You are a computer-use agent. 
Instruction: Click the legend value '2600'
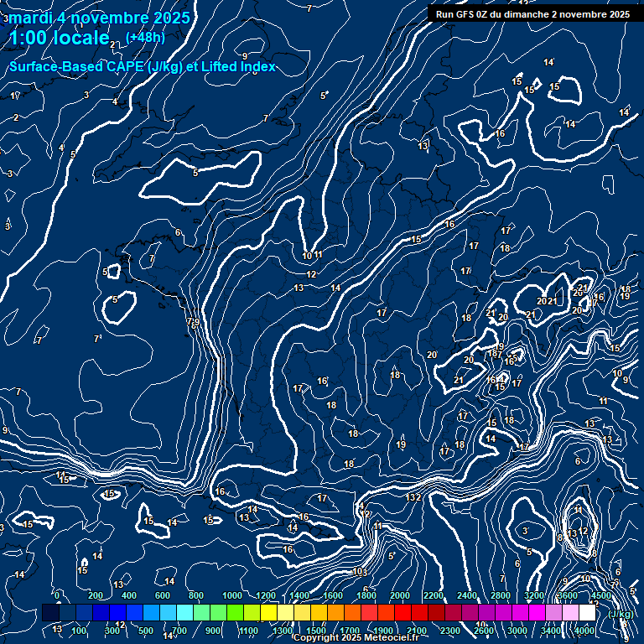point(484,631)
